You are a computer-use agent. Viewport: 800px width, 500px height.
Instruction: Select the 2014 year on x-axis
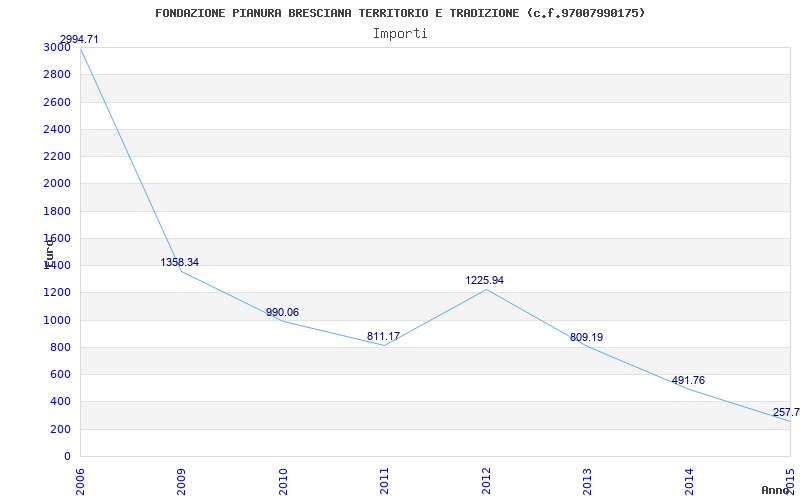coord(689,480)
